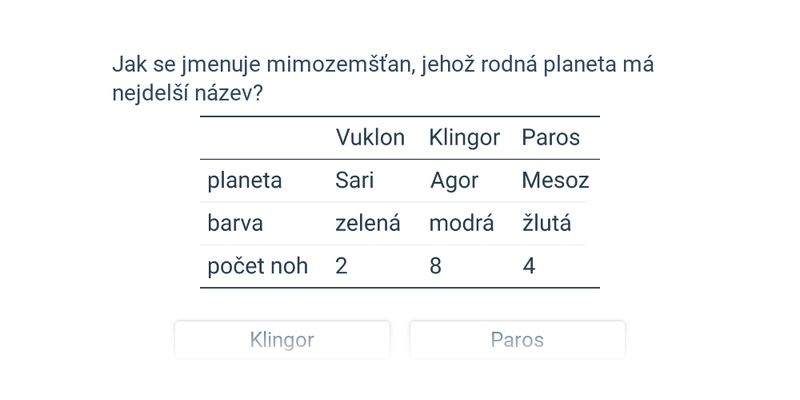Click the žlutá color cell
This screenshot has height=400, width=800.
[546, 223]
